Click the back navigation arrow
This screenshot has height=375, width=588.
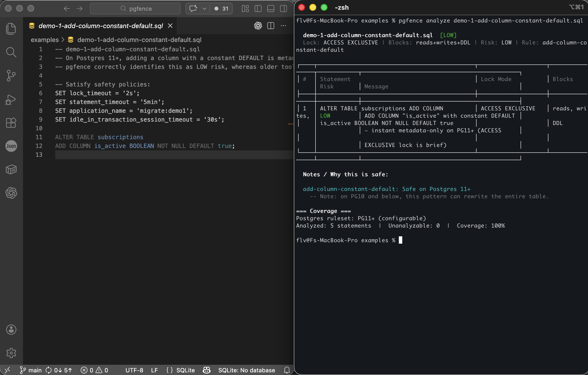click(66, 9)
